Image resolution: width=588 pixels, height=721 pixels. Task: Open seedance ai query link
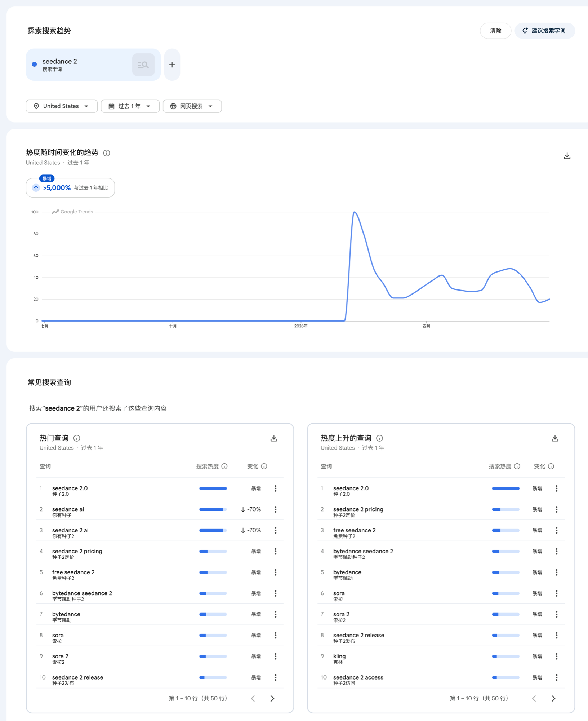[x=68, y=509]
